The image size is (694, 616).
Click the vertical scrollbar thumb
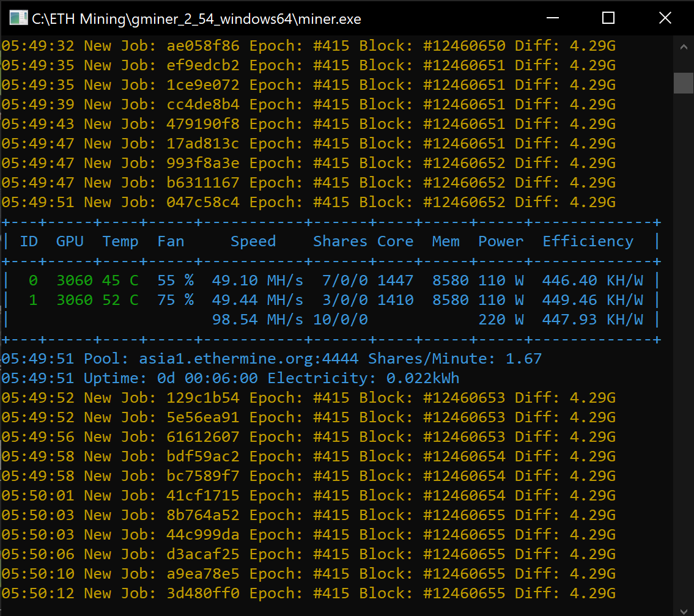click(684, 83)
